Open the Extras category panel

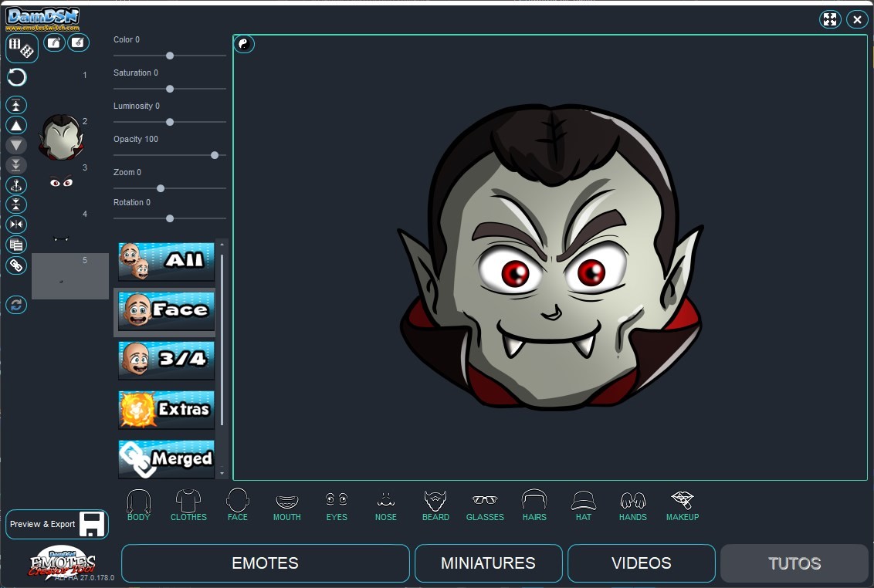(165, 410)
